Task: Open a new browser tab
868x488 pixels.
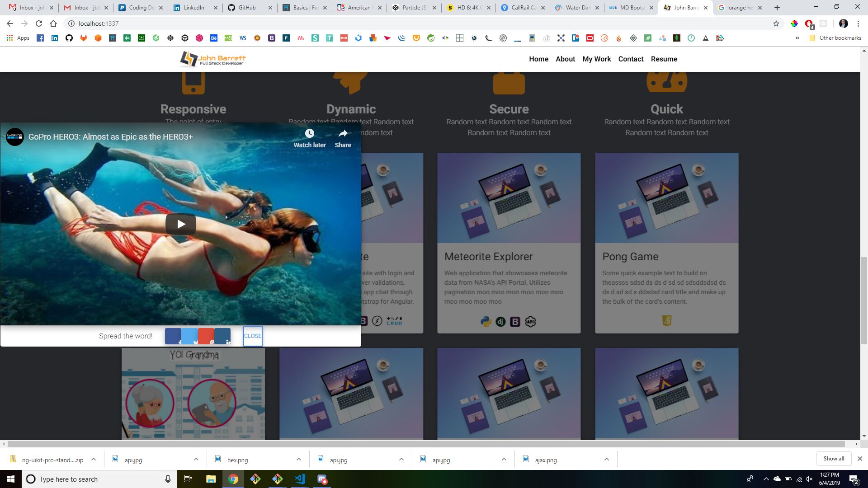Action: click(777, 8)
